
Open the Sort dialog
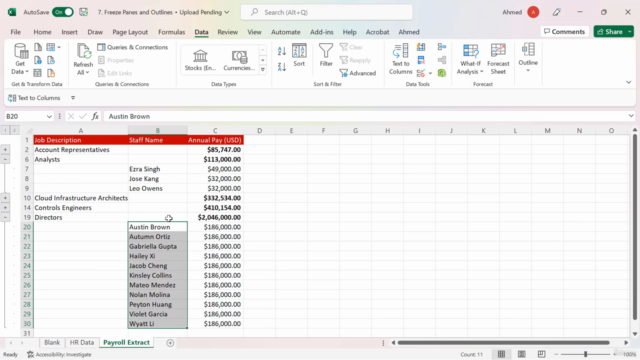click(299, 55)
